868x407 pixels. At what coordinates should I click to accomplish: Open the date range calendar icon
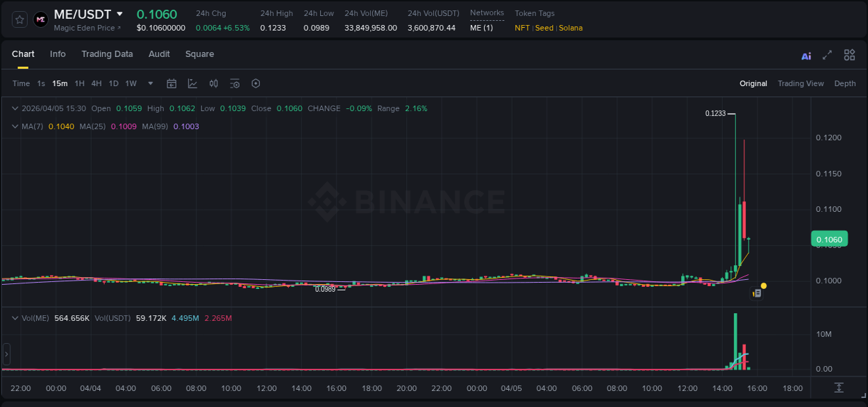172,83
